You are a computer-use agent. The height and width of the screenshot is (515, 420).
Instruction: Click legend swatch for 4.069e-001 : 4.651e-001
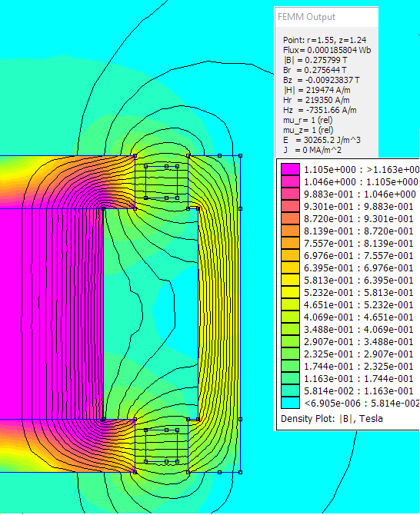click(290, 317)
